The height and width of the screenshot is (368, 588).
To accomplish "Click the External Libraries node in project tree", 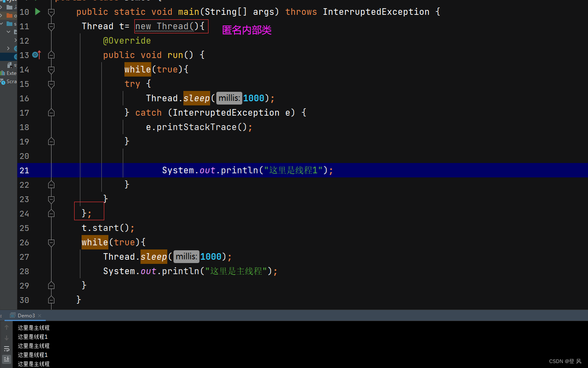I will coord(8,73).
